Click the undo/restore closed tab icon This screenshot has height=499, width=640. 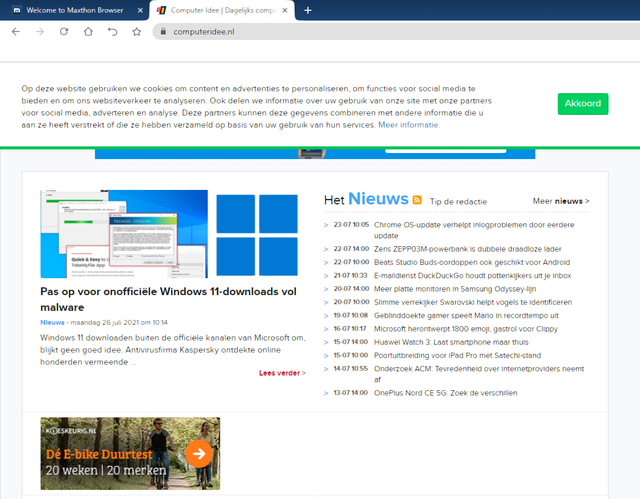(112, 31)
